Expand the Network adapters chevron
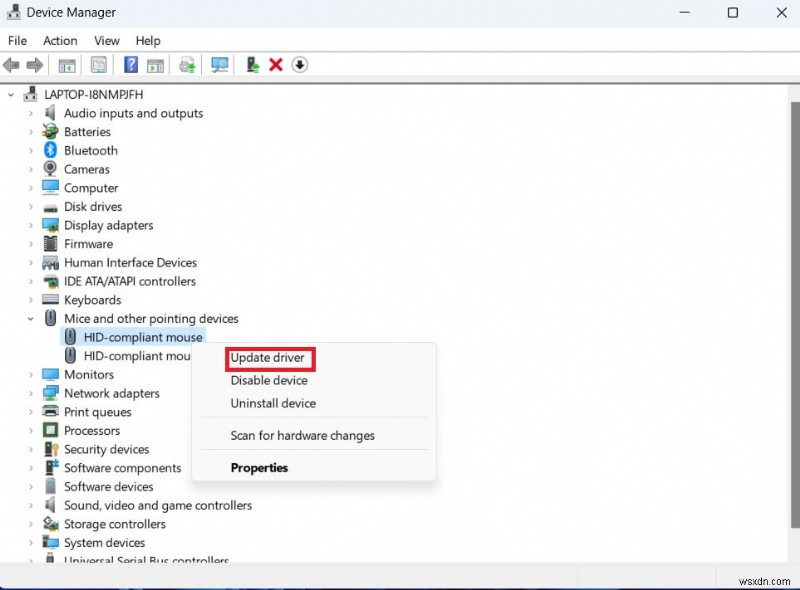 pos(31,394)
